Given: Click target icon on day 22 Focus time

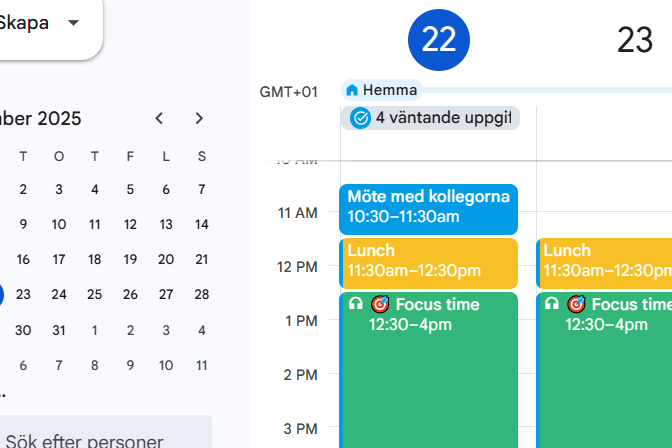Looking at the screenshot, I should 380,304.
